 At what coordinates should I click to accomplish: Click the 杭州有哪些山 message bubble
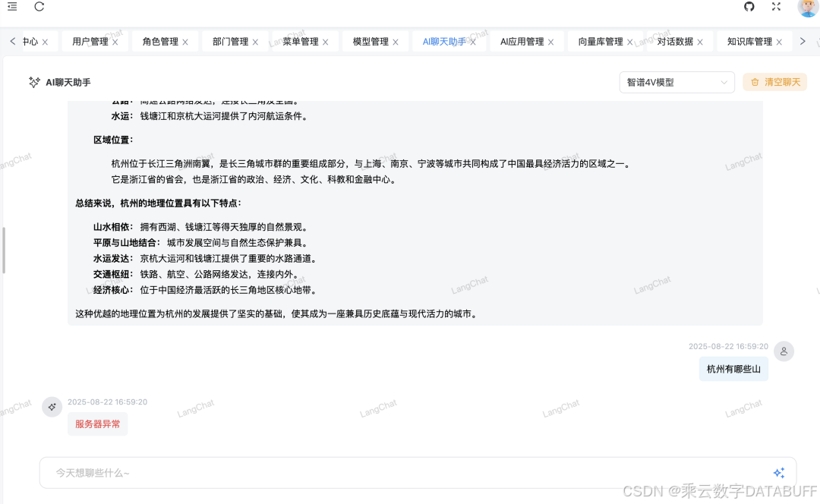(733, 369)
